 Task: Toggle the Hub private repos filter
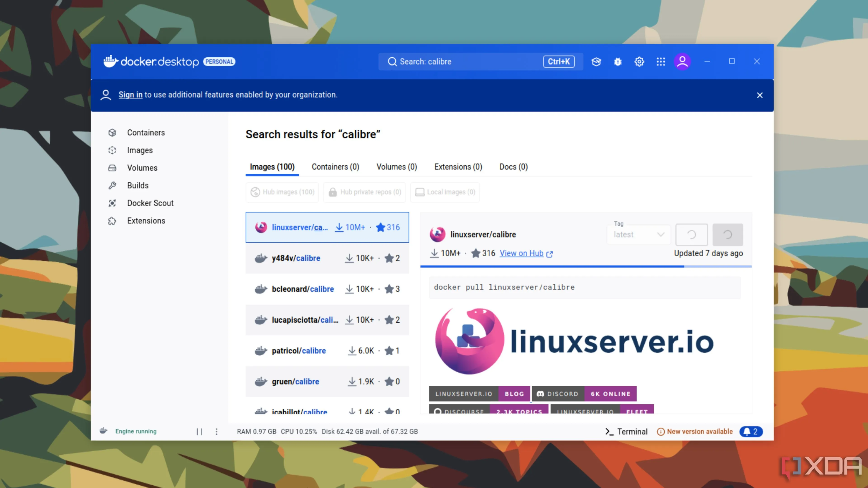pos(365,192)
